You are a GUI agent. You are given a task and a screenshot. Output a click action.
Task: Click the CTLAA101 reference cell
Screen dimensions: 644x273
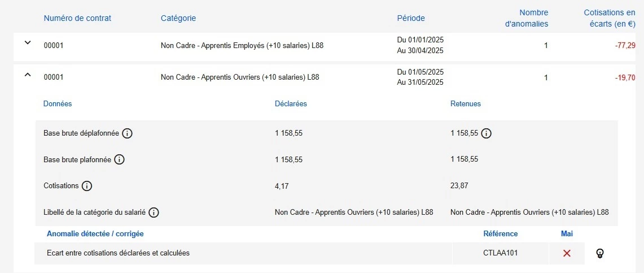click(x=501, y=253)
